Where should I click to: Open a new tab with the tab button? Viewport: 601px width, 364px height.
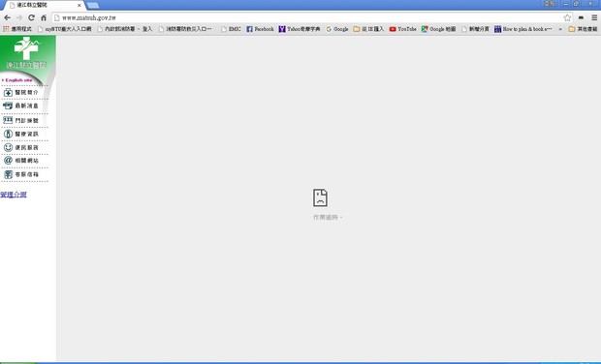tap(93, 6)
